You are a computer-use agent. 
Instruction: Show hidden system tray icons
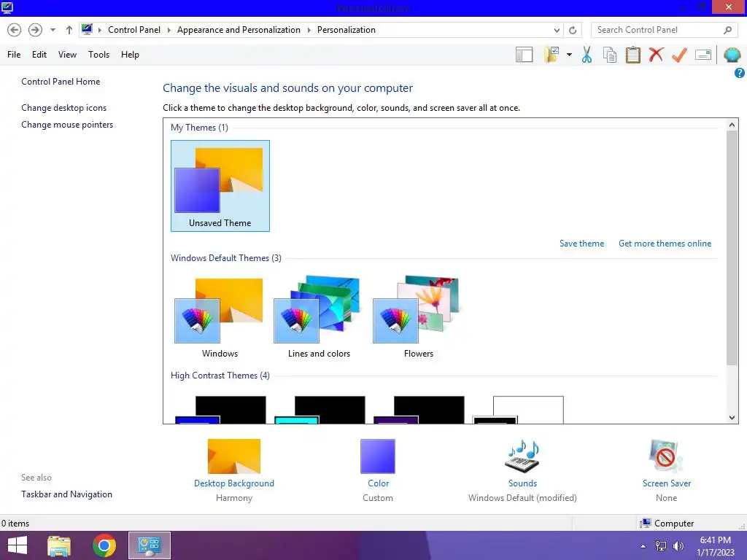click(643, 546)
